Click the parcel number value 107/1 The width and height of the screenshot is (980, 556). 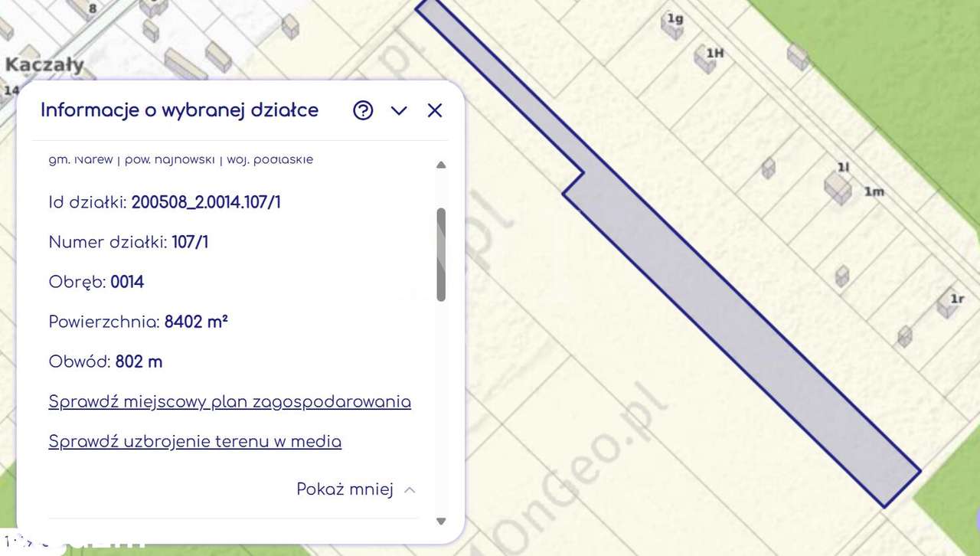point(190,242)
